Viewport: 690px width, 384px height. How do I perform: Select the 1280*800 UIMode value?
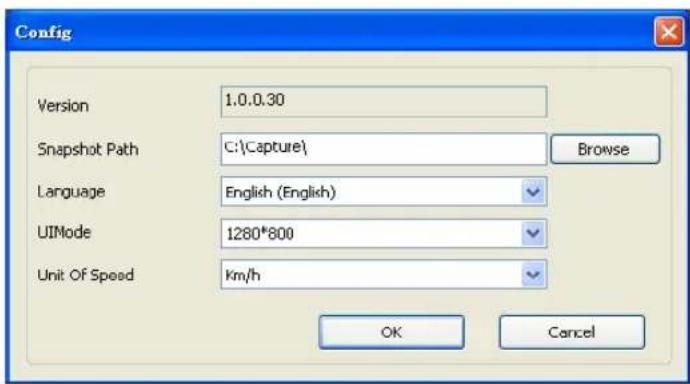pos(259,234)
